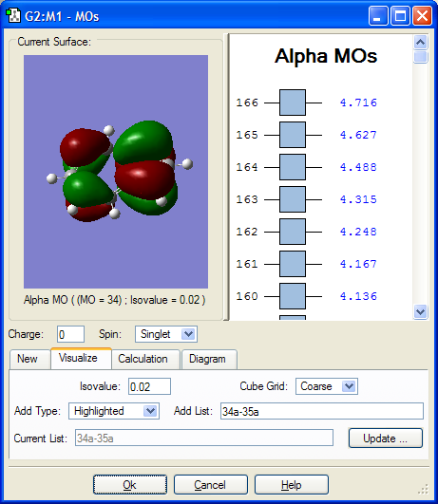Click the GaussView icon in title bar

(x=13, y=16)
